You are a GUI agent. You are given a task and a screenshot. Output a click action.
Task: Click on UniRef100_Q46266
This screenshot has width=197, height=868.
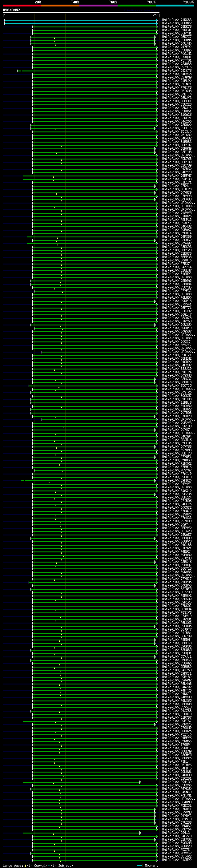coord(177,121)
